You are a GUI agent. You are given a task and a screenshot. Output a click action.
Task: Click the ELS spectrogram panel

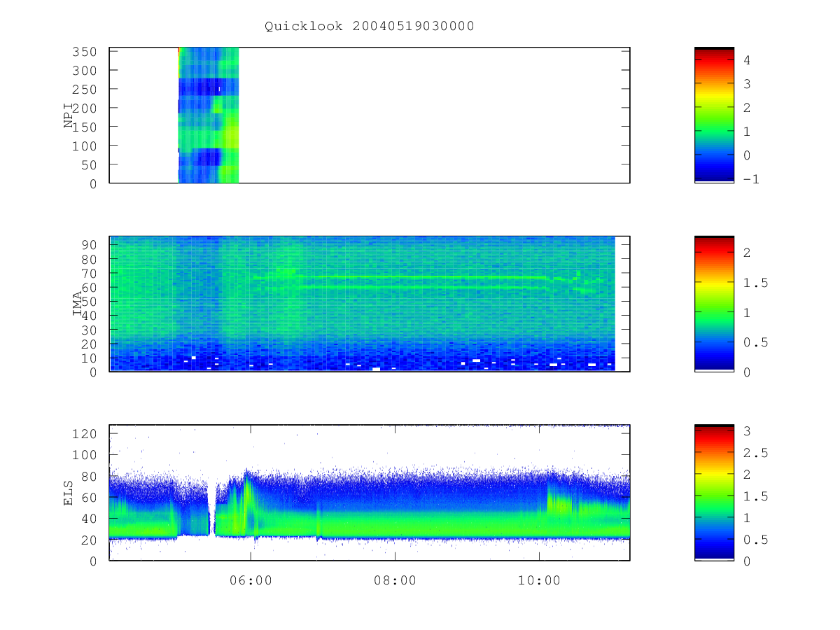pyautogui.click(x=370, y=492)
